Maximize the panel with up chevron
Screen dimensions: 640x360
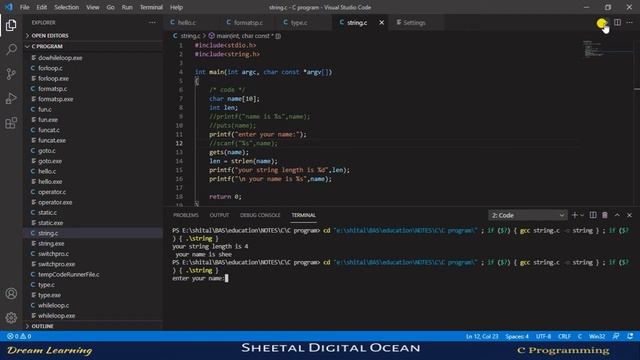tap(617, 215)
